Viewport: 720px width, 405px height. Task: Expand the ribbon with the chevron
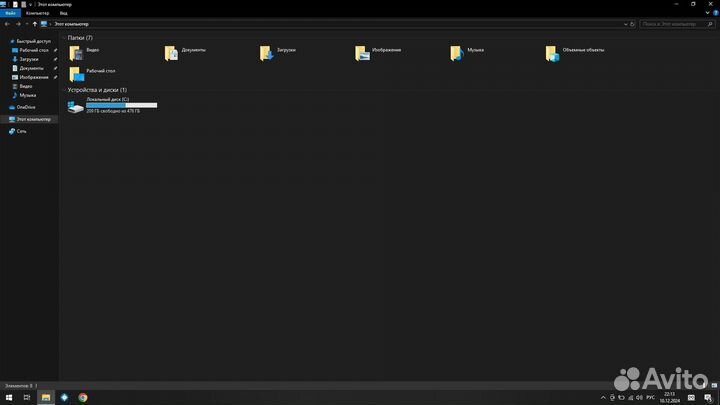pyautogui.click(x=708, y=13)
